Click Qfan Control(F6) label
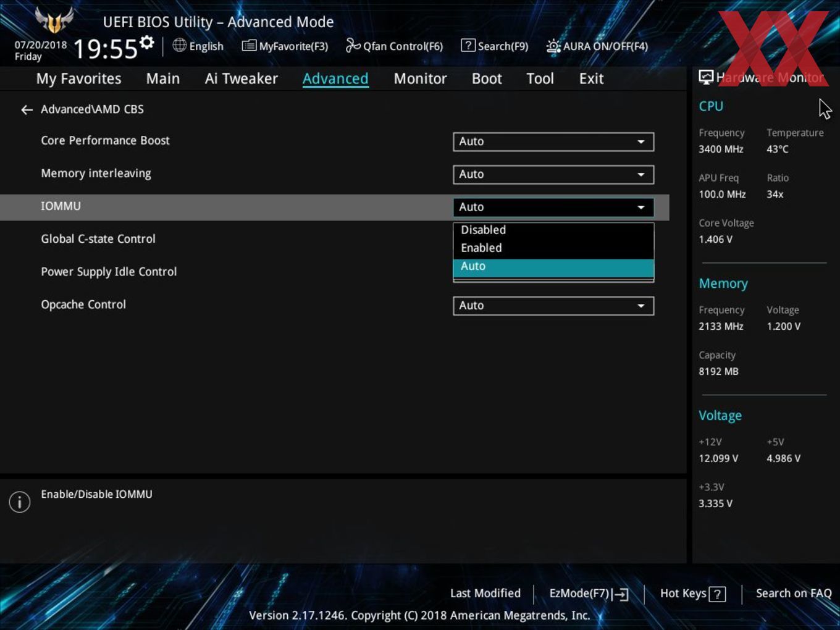840x630 pixels. pos(403,46)
